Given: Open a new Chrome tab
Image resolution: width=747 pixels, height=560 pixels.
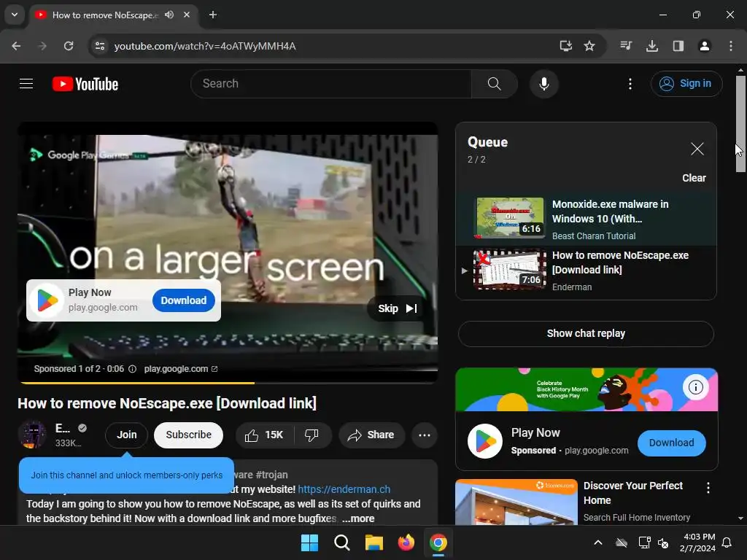Looking at the screenshot, I should pyautogui.click(x=213, y=15).
